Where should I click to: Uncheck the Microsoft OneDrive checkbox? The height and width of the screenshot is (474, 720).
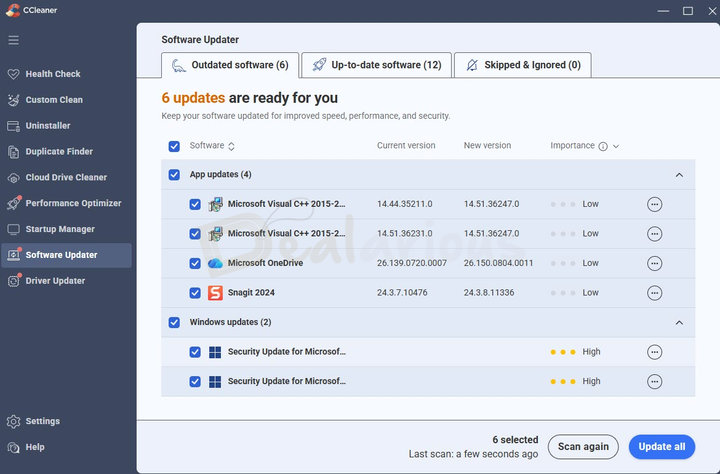pos(195,263)
